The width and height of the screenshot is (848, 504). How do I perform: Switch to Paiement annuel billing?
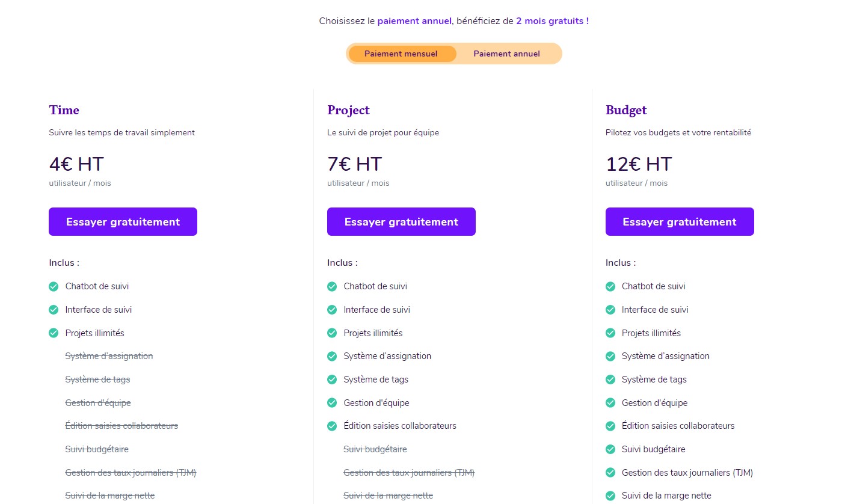[506, 54]
